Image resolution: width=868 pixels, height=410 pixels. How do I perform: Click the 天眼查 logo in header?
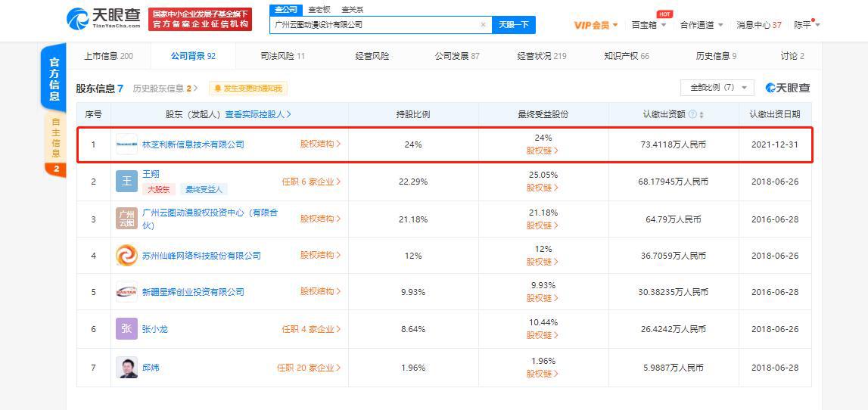pyautogui.click(x=104, y=19)
